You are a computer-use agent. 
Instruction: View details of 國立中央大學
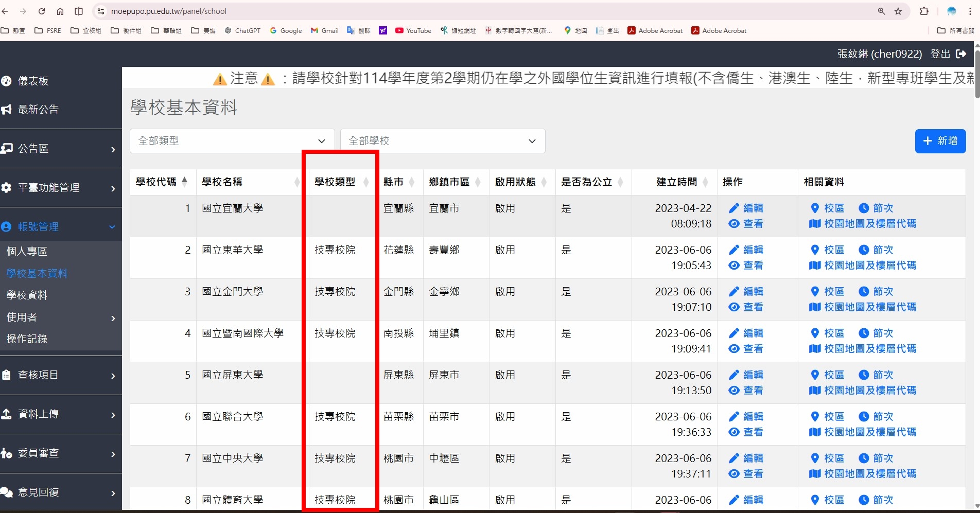pyautogui.click(x=746, y=474)
